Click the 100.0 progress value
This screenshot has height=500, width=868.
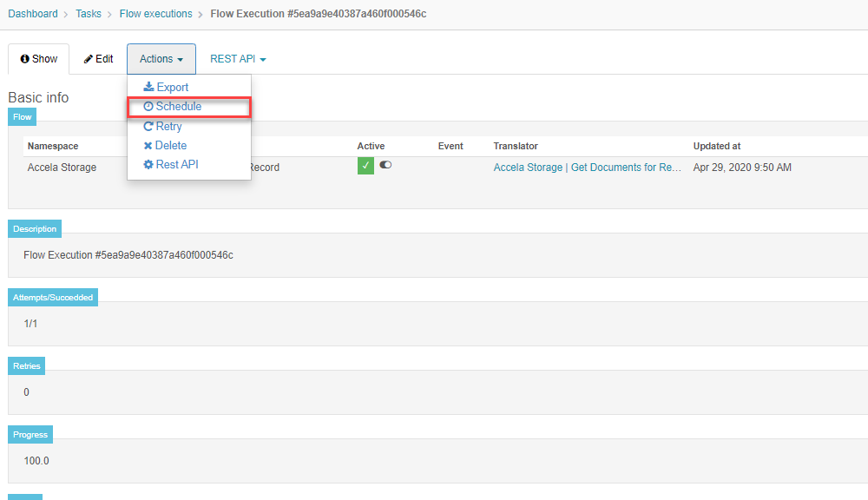click(x=36, y=461)
